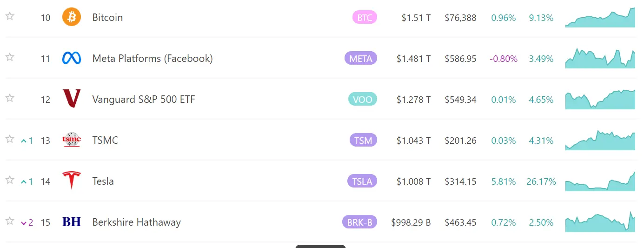Click the Vanguard red V logo
Image resolution: width=644 pixels, height=248 pixels.
[72, 99]
